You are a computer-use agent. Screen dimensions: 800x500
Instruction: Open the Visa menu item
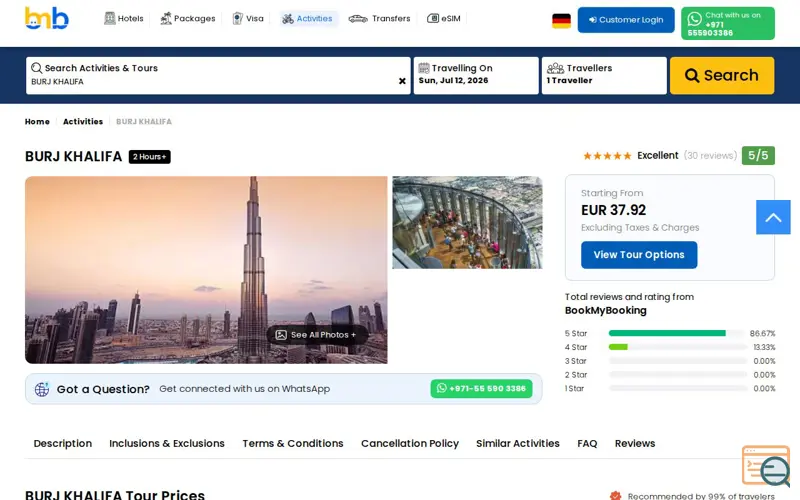coord(248,19)
